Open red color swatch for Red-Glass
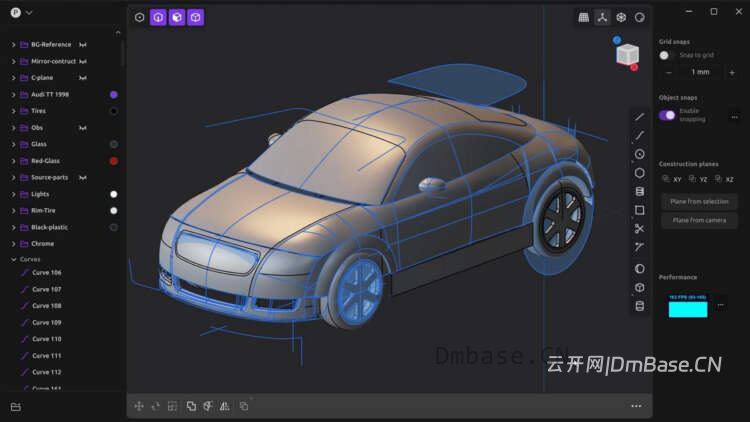750x422 pixels. click(x=114, y=161)
